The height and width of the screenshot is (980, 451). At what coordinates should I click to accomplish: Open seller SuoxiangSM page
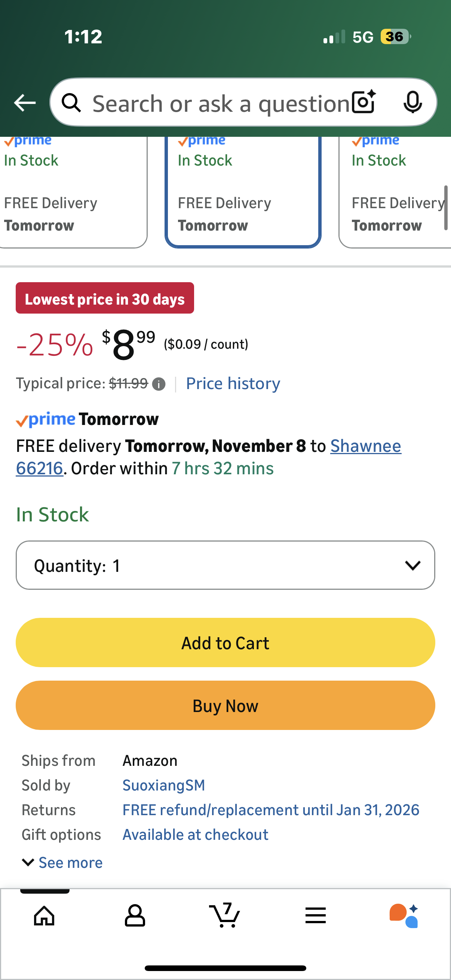click(164, 785)
